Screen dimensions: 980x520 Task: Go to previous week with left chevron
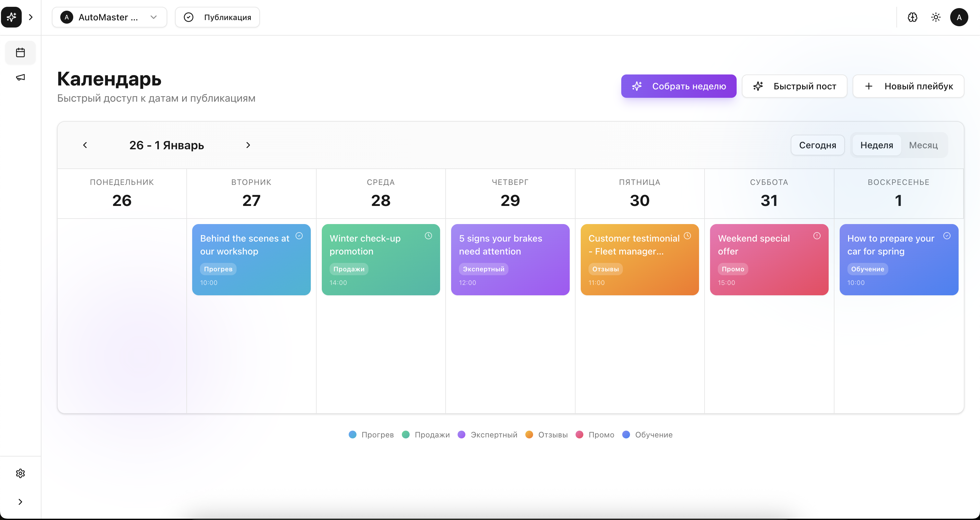point(85,145)
